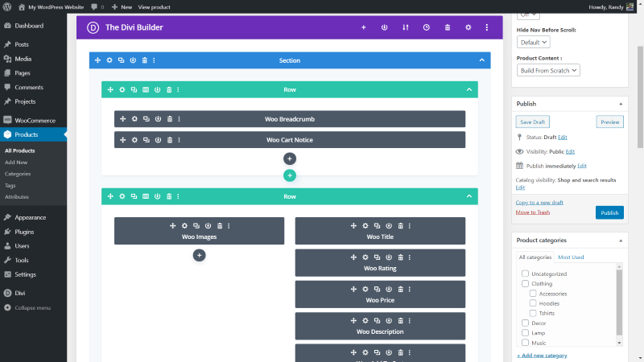Collapse the Publish panel

[621, 104]
